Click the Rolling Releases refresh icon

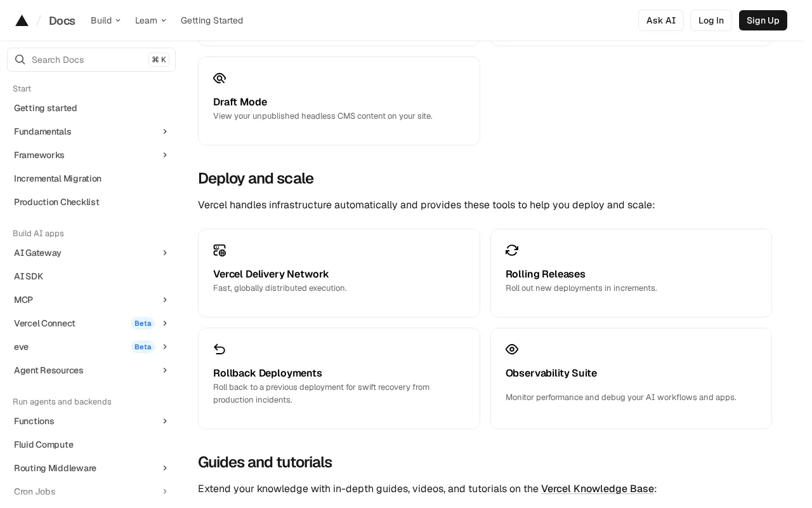512,250
